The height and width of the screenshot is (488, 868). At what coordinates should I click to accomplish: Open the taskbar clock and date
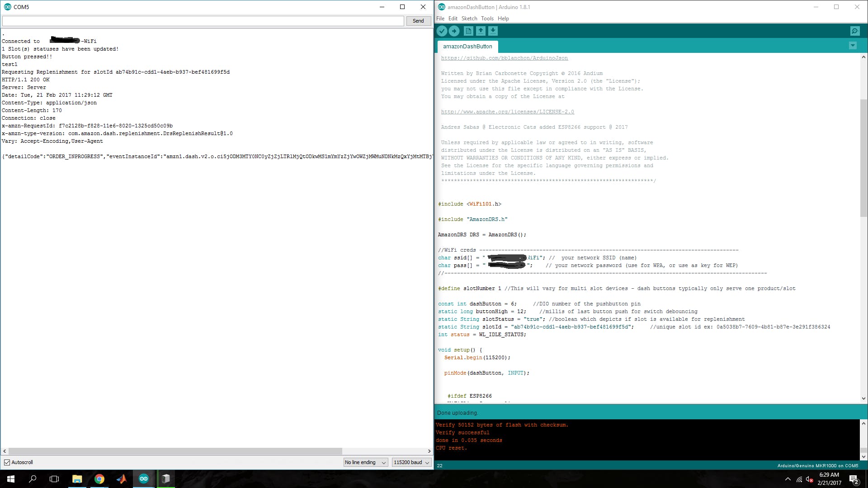829,479
